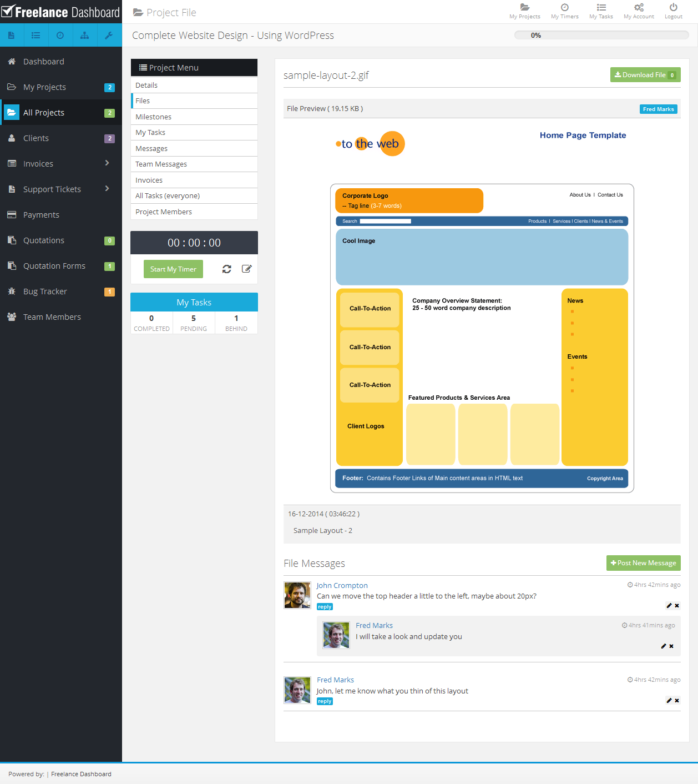Image resolution: width=698 pixels, height=784 pixels.
Task: Open My Tasks in the top header
Action: click(x=601, y=11)
